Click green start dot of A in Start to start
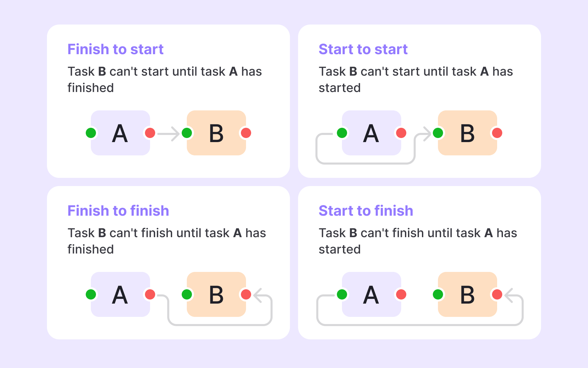 [x=342, y=133]
